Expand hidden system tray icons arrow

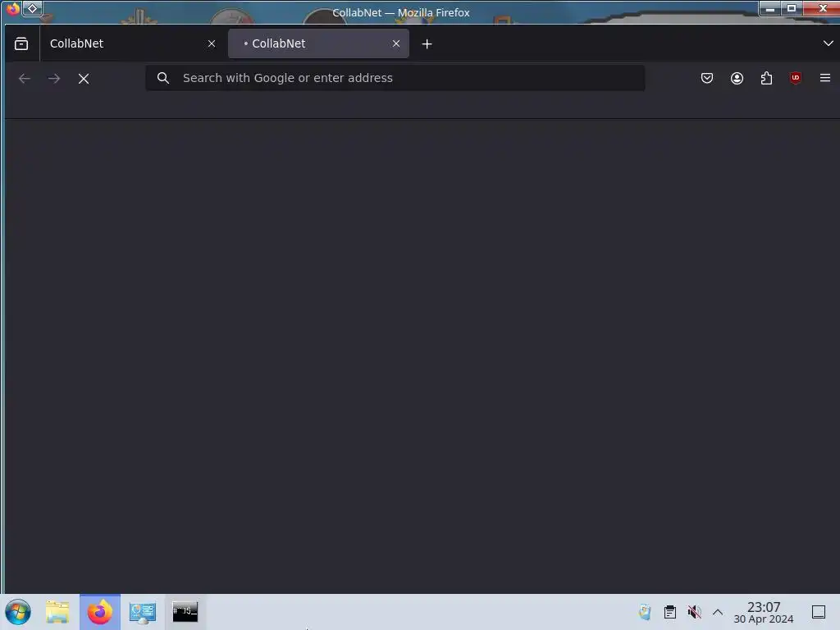coord(718,612)
